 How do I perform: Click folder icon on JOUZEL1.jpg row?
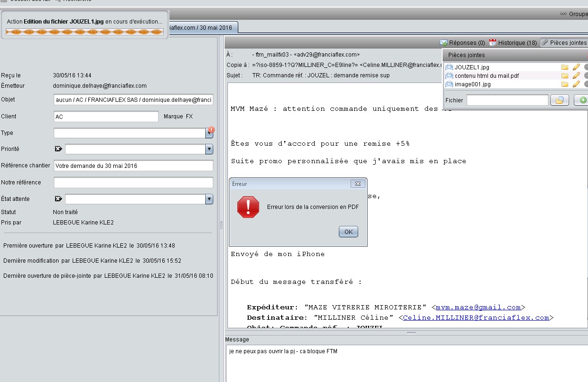(565, 67)
